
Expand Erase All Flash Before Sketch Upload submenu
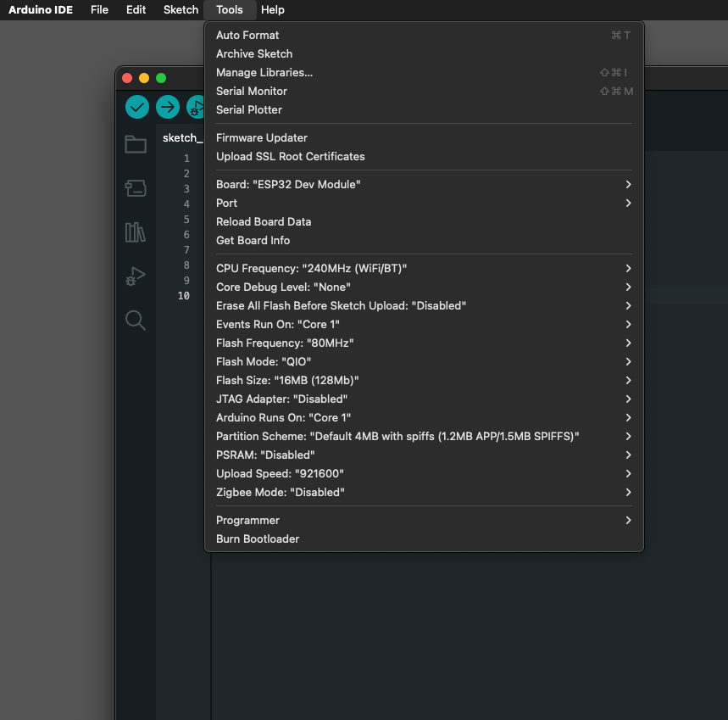(x=424, y=305)
